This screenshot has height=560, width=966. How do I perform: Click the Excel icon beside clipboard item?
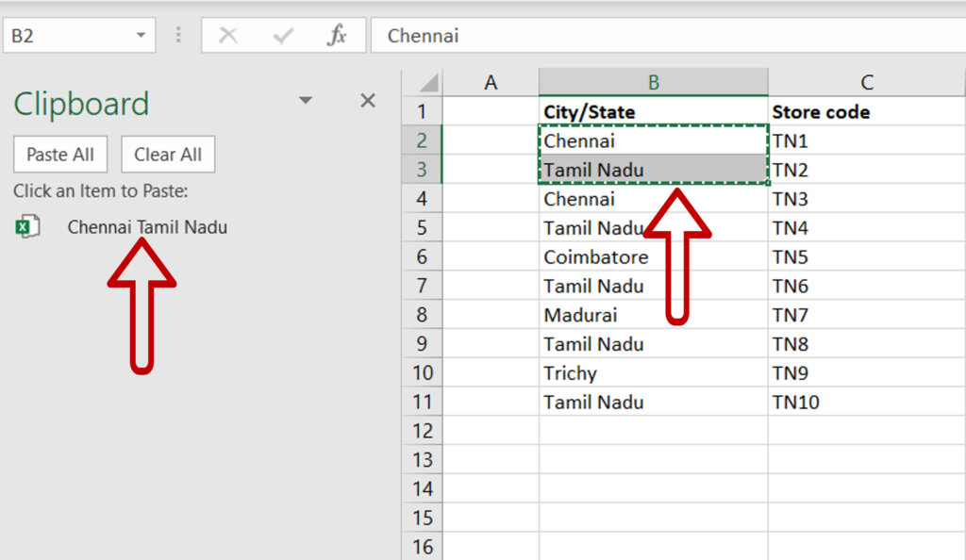[x=28, y=227]
